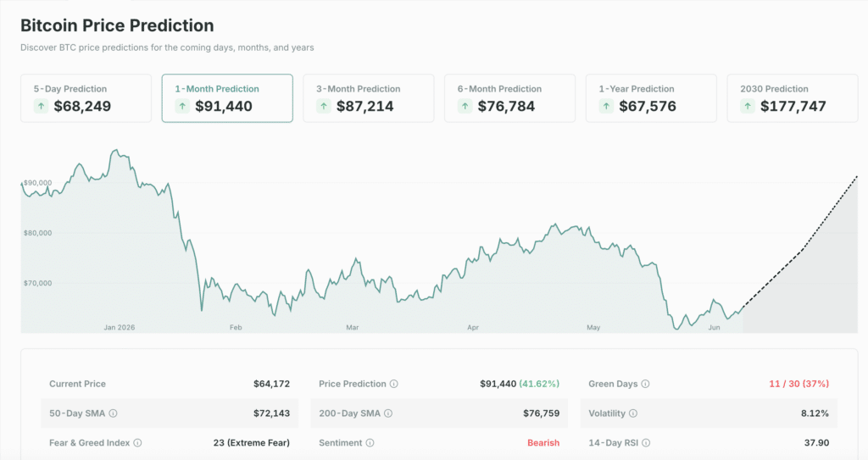Click the up arrow icon beside $177,747
Viewport: 868px width, 460px height.
(x=748, y=106)
